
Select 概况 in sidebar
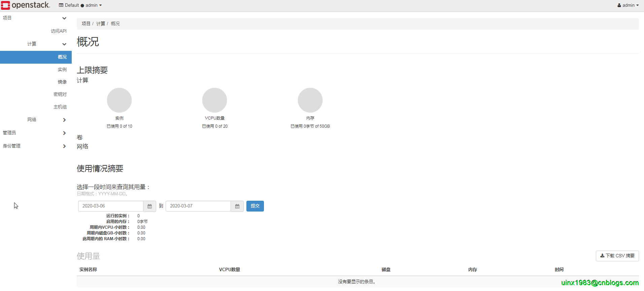point(36,57)
